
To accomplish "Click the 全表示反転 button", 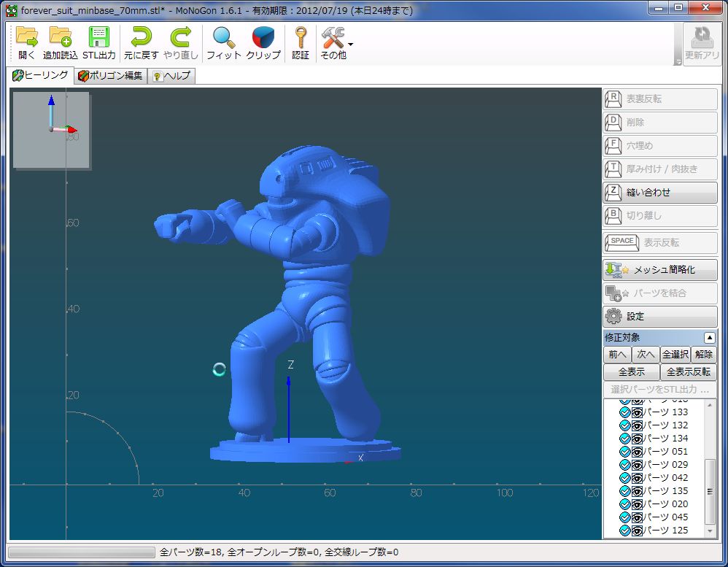I will pos(688,372).
